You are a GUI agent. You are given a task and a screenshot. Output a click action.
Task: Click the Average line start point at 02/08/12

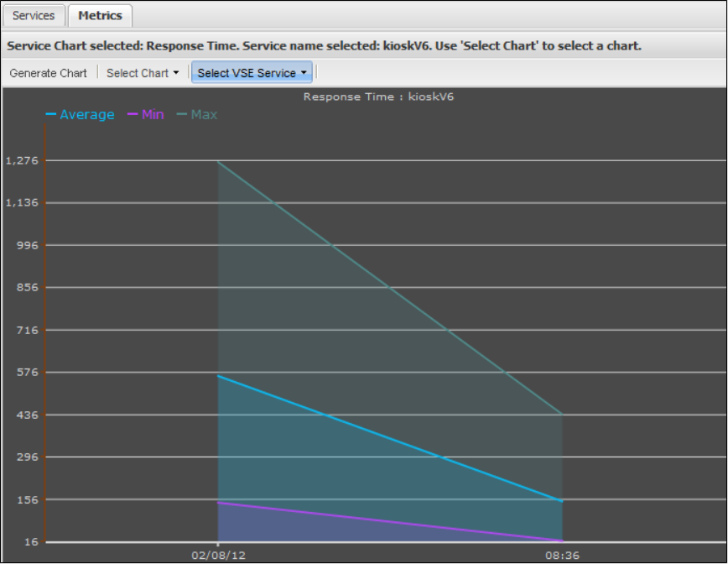[218, 376]
